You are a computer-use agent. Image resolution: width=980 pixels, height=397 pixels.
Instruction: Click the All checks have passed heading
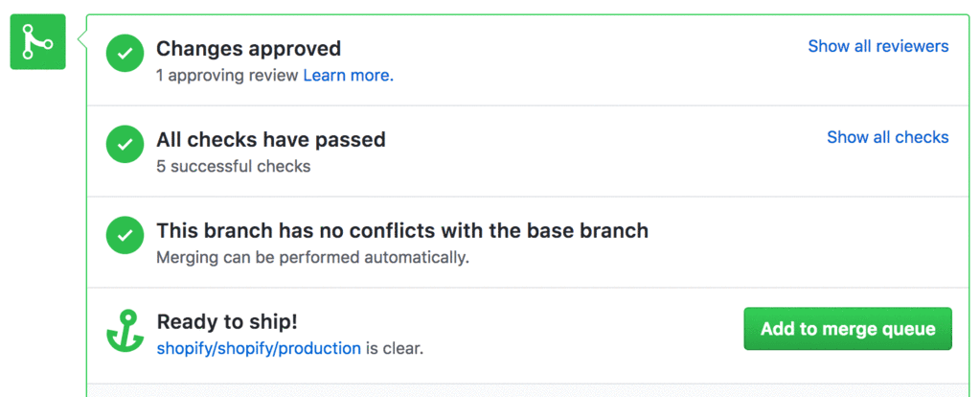[270, 139]
